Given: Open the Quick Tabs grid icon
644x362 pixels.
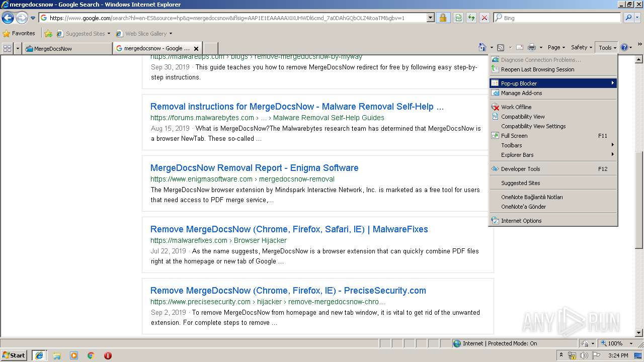Looking at the screenshot, I should click(7, 48).
